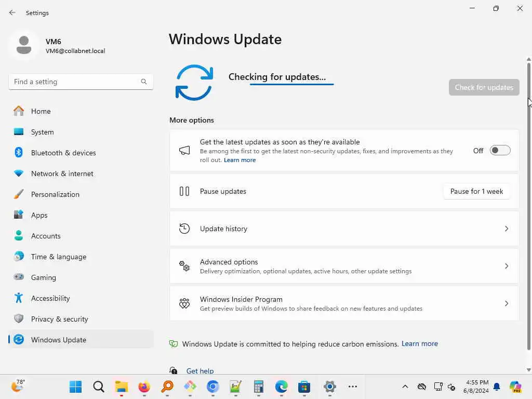
Task: Click the megaphone icon for latest updates
Action: click(184, 151)
